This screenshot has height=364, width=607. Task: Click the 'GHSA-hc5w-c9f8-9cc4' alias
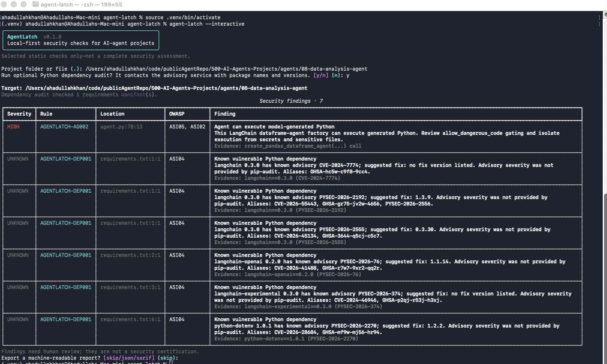click(339, 172)
